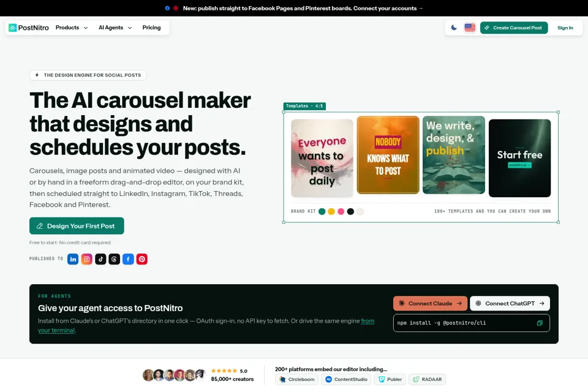
Task: Open 'Everyone wants to post daily' template
Action: tap(322, 158)
